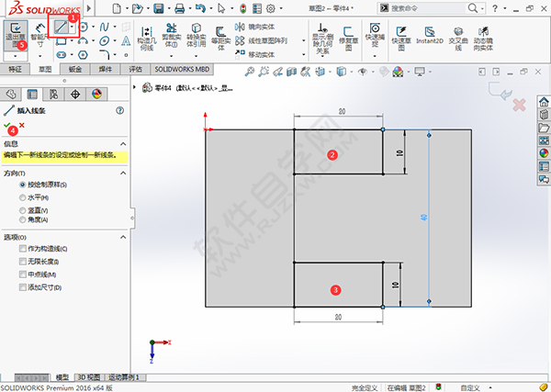Select the 水平 (Horizontal) radio button
Screen dimensions: 551x392
[x=22, y=197]
